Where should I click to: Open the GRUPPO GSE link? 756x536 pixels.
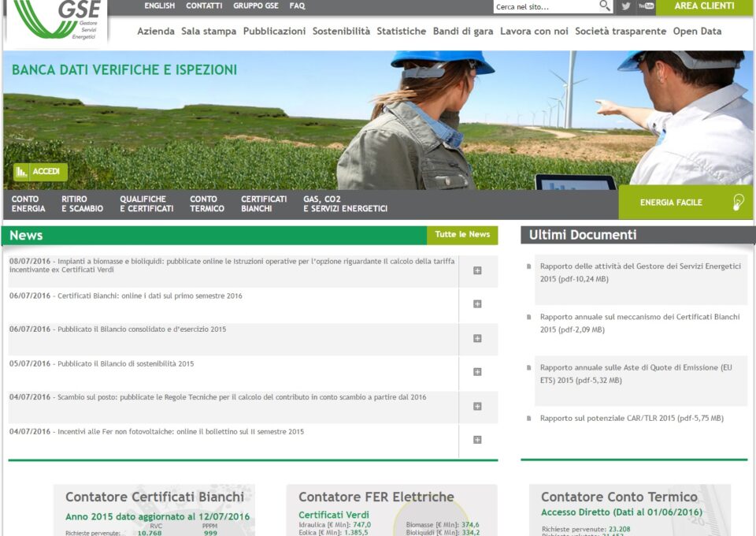pyautogui.click(x=255, y=6)
